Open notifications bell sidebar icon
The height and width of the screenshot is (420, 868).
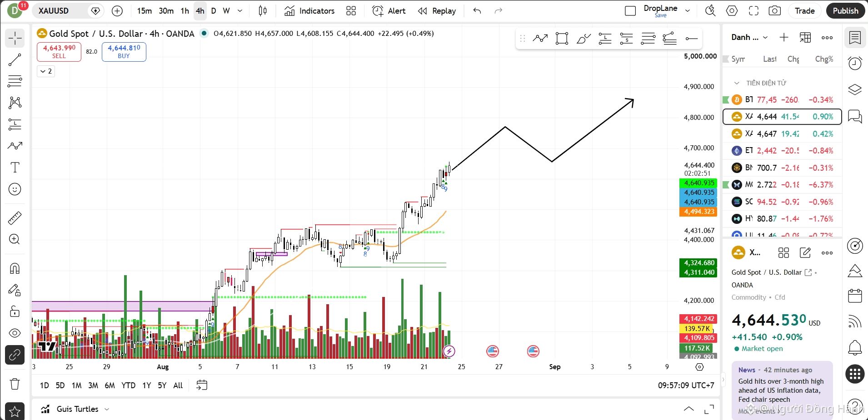click(x=855, y=348)
